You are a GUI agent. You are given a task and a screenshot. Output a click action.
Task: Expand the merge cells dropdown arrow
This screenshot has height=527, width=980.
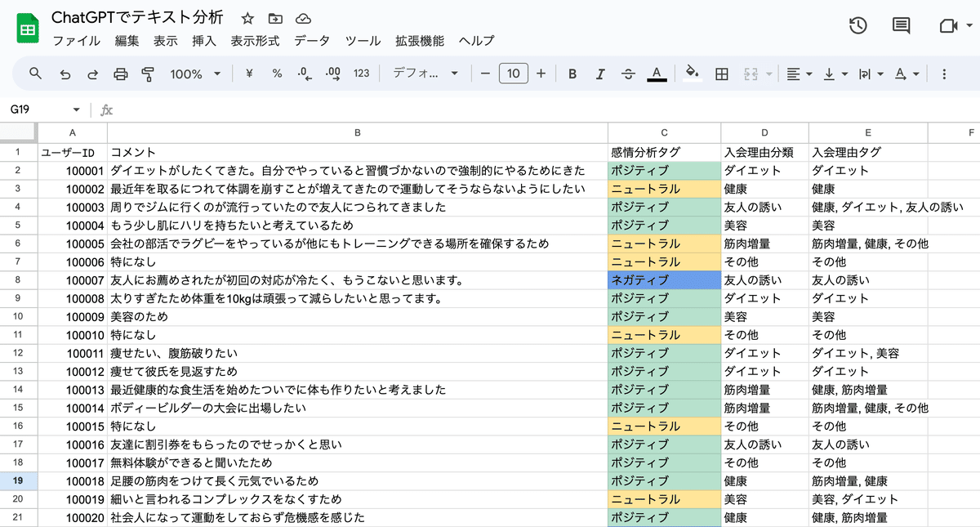point(769,74)
